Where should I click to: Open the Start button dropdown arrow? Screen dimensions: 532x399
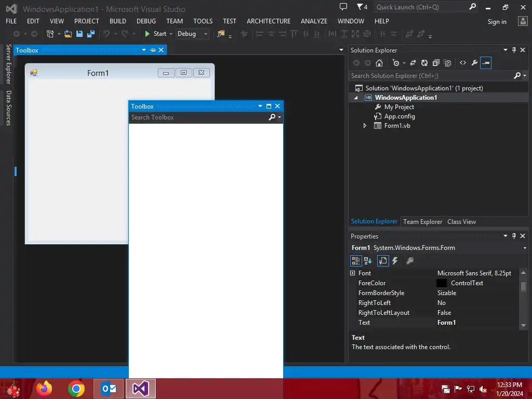pos(170,34)
